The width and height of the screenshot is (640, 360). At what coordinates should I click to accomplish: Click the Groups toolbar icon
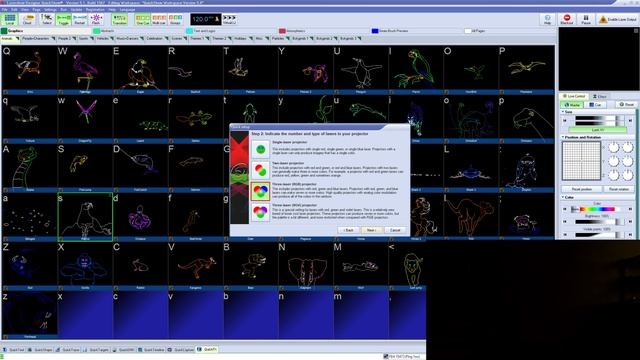coord(175,19)
